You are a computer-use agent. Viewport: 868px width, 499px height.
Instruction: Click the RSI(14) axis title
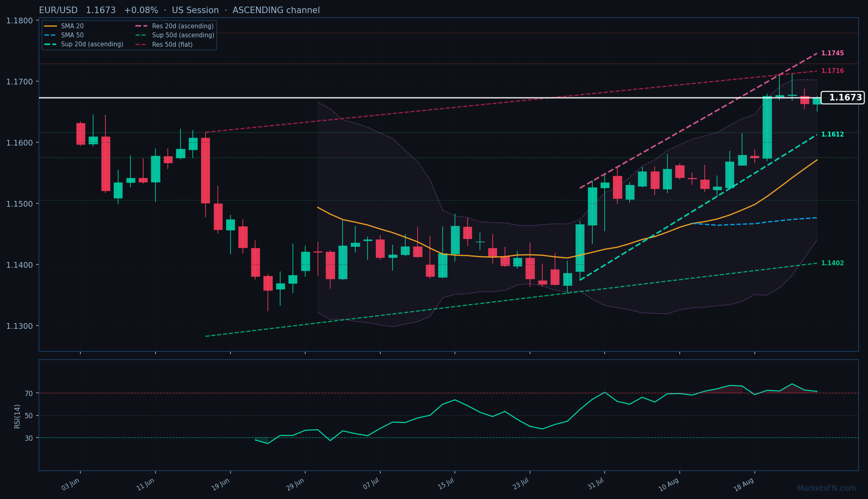[x=17, y=416]
